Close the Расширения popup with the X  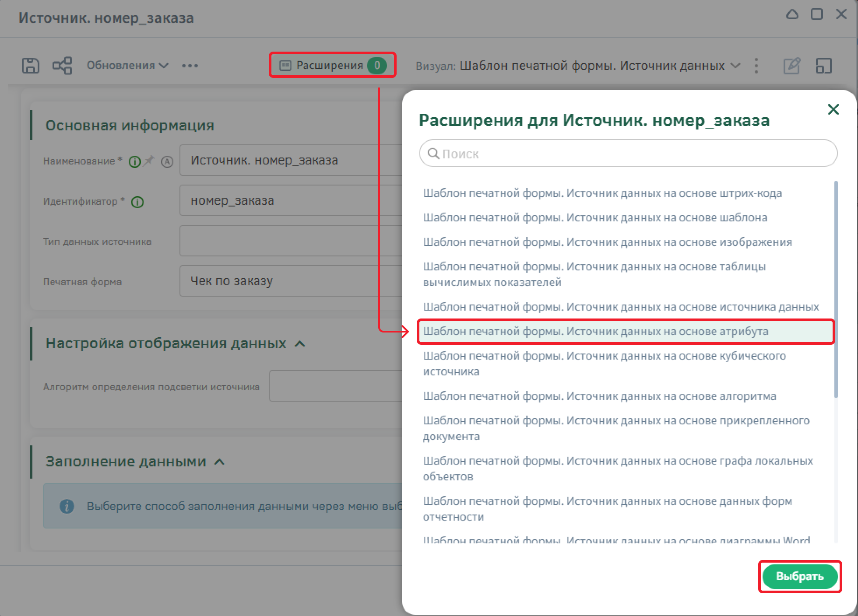pos(833,109)
